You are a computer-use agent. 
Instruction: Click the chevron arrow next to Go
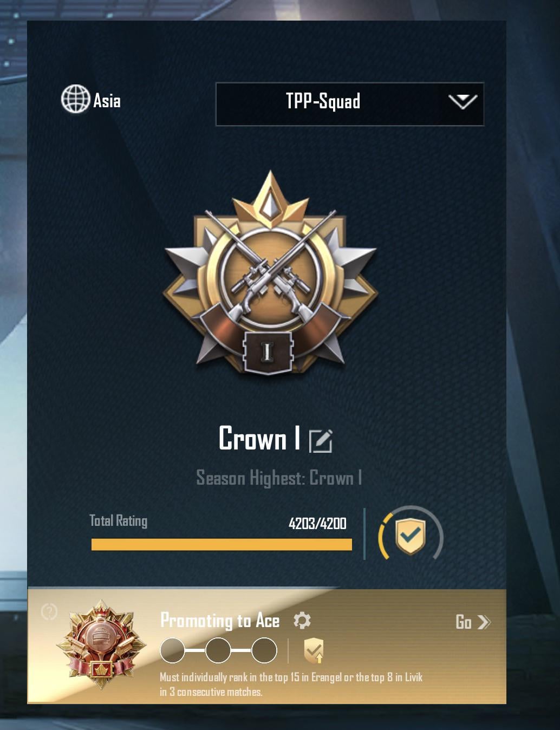[x=484, y=622]
